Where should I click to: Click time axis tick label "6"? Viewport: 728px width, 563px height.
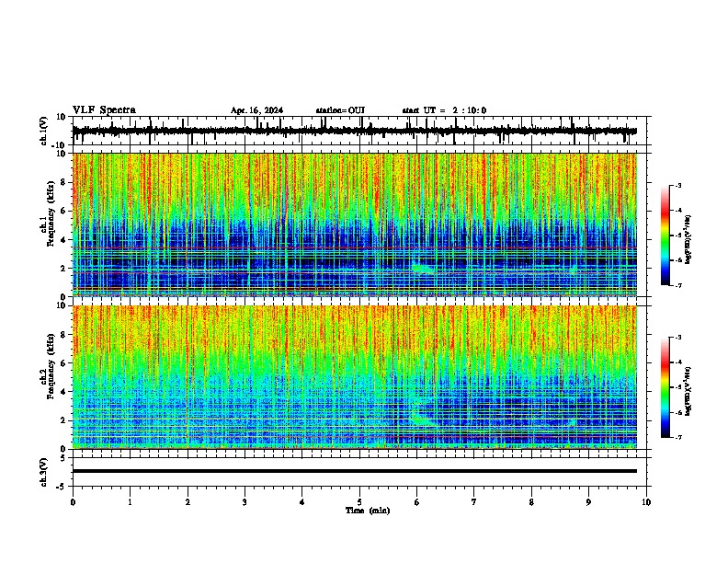tap(417, 502)
